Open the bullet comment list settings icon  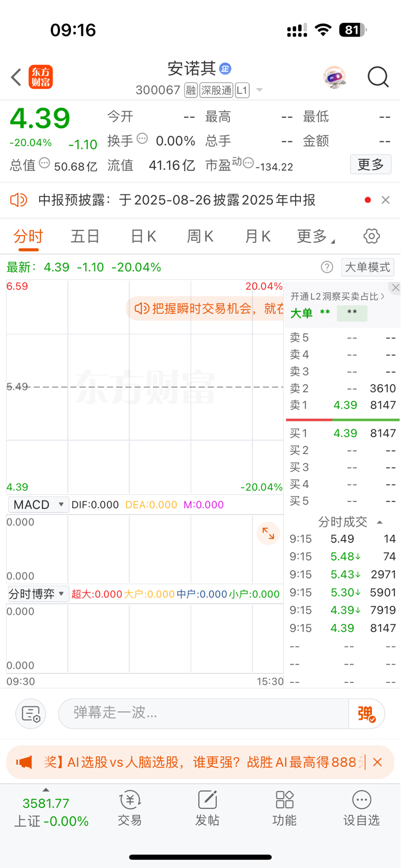pyautogui.click(x=31, y=714)
